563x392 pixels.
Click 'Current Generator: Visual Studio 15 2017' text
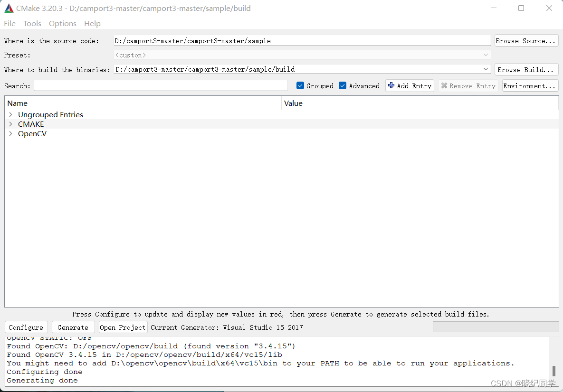[227, 327]
